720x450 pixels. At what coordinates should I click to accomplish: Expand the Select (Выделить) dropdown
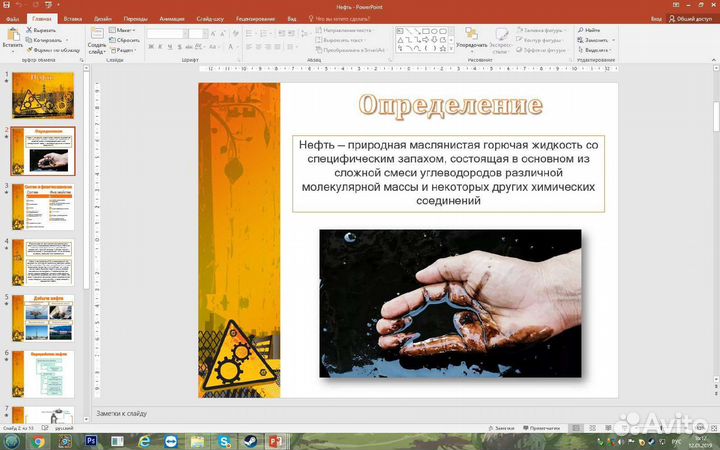596,50
